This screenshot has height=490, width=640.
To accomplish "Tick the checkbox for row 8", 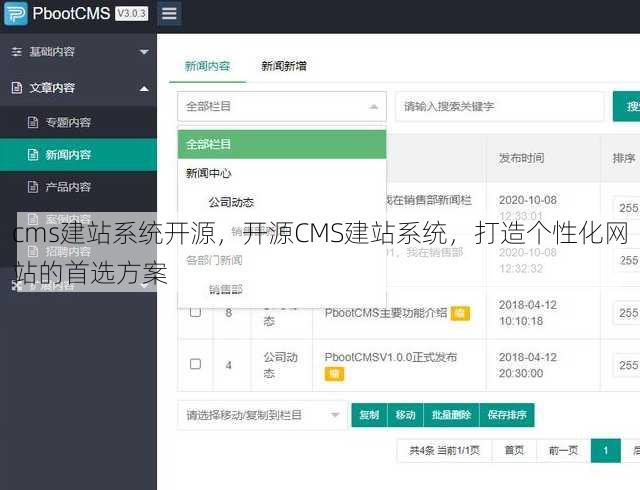I will (196, 312).
